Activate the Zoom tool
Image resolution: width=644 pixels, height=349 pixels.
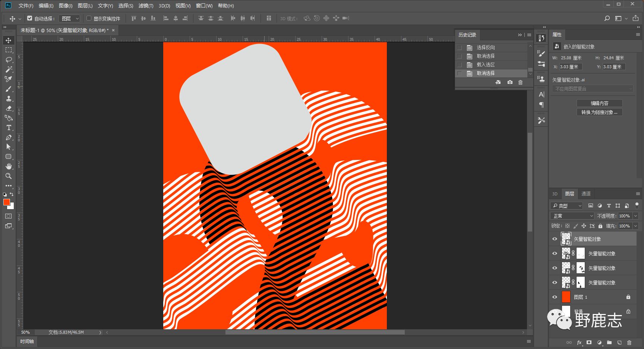(9, 176)
